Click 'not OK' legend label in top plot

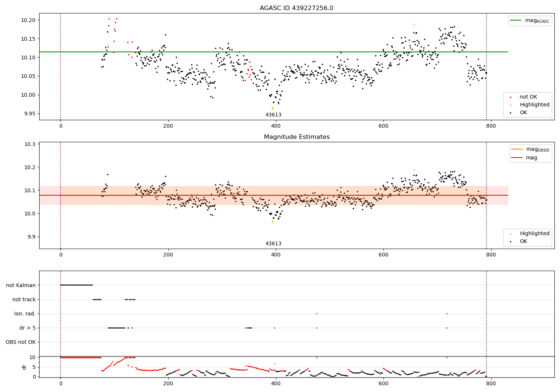click(x=528, y=97)
